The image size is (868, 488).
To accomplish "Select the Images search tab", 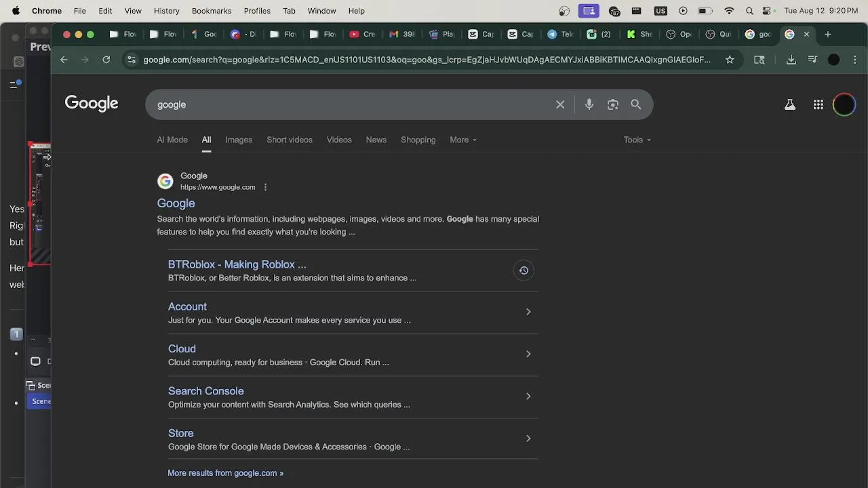I will tap(239, 140).
